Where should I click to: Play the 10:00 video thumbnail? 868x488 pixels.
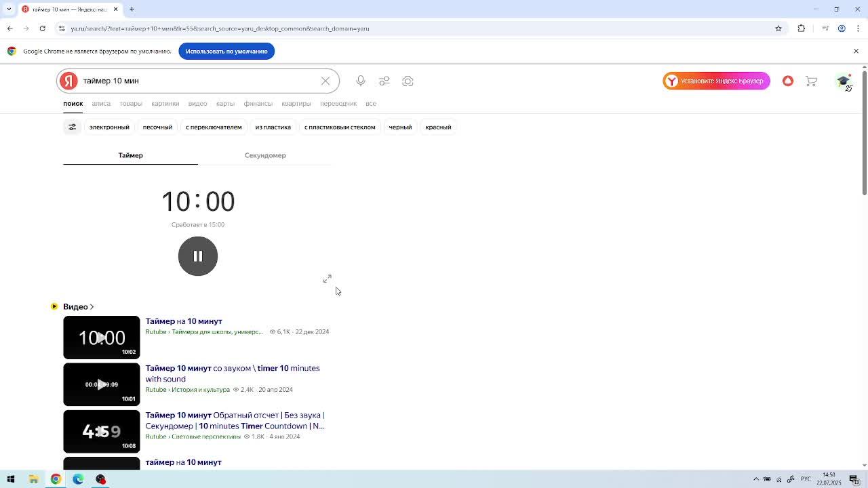click(x=102, y=338)
